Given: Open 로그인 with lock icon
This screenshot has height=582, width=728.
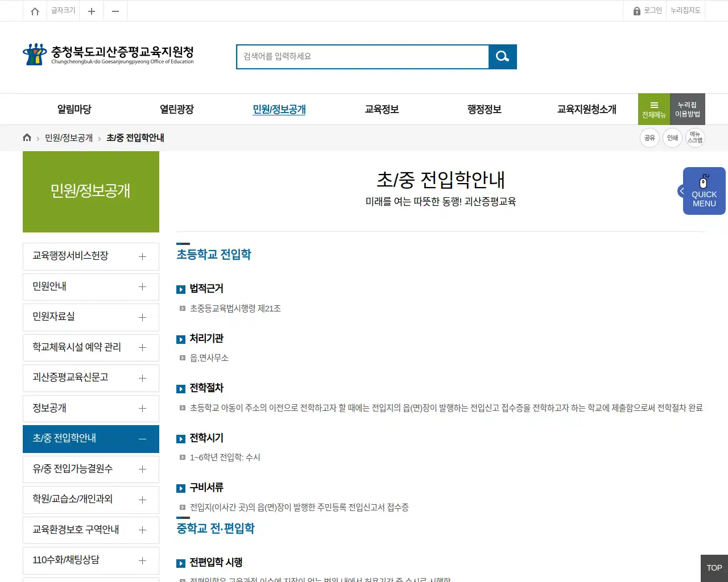Looking at the screenshot, I should [648, 11].
